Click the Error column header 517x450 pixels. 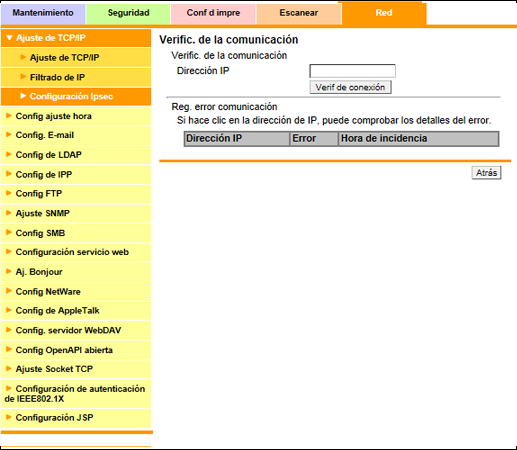click(314, 139)
